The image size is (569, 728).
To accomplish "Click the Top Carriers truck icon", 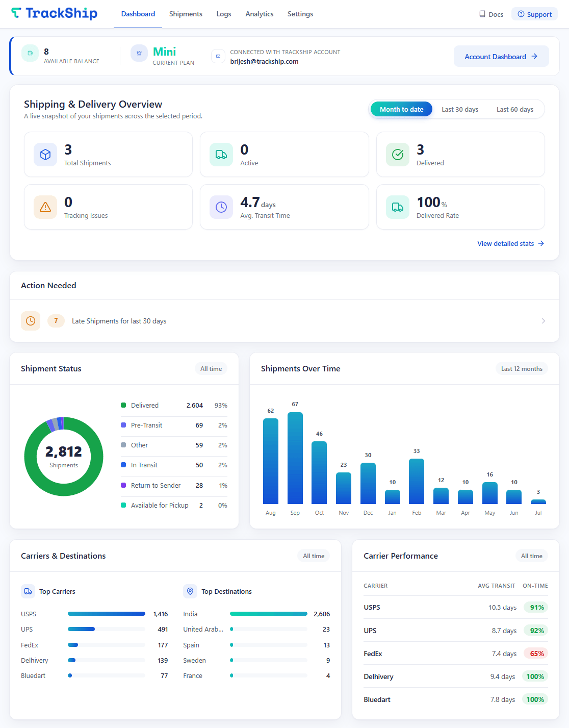I will pos(28,591).
